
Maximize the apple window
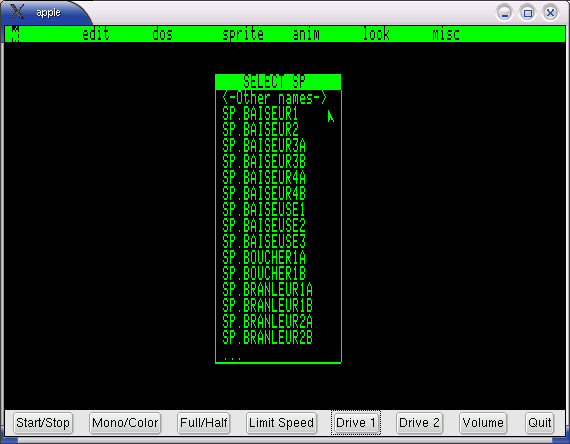527,13
